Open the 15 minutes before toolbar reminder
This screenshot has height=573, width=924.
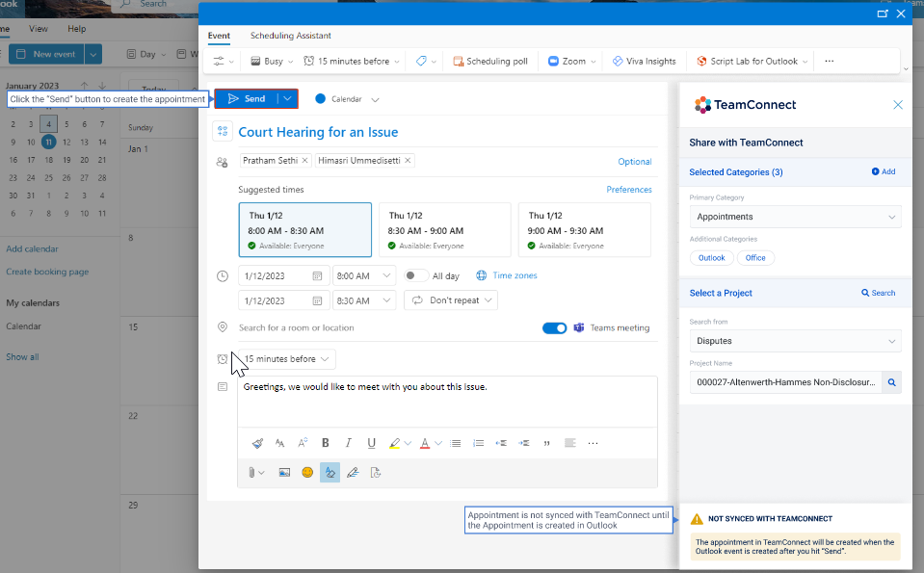tap(352, 62)
